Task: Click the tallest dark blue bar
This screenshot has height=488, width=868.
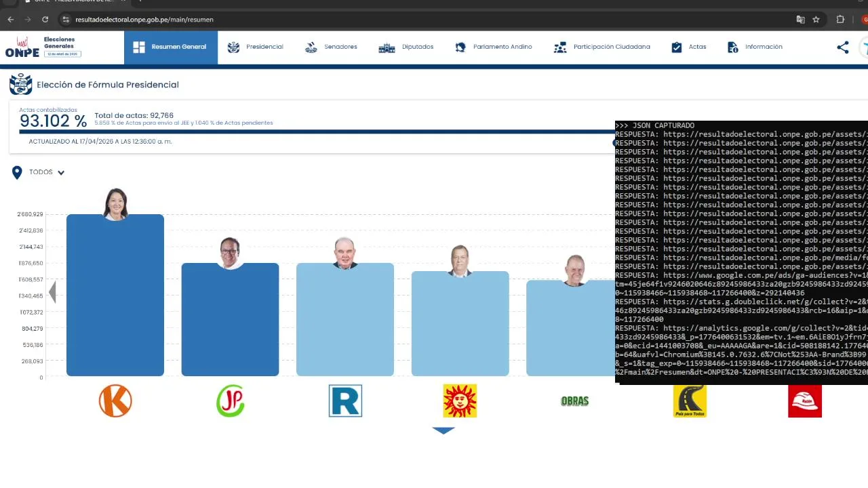Action: [115, 296]
